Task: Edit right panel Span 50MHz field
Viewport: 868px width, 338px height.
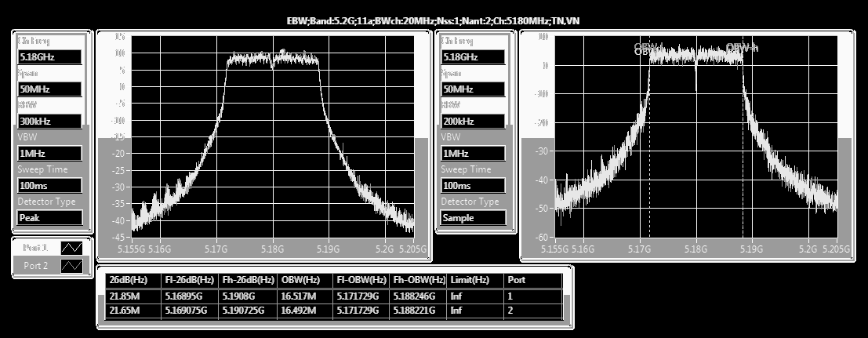Action: pos(474,89)
